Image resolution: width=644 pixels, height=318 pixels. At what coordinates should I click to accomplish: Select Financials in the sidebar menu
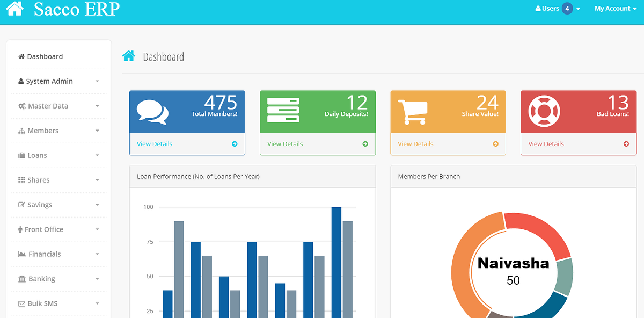(x=46, y=254)
